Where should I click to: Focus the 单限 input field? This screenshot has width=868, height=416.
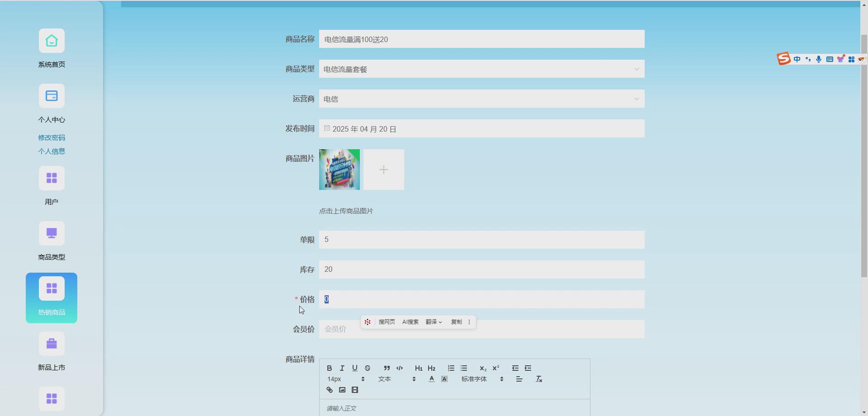click(x=482, y=240)
